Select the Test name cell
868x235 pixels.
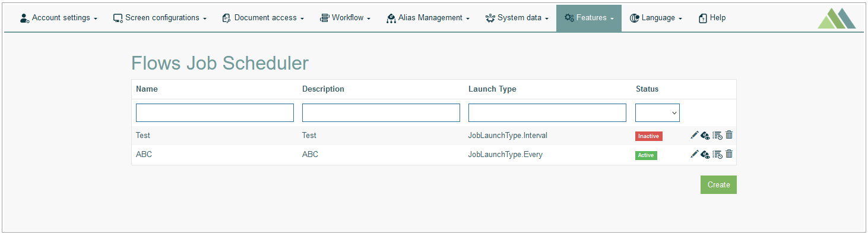click(143, 136)
